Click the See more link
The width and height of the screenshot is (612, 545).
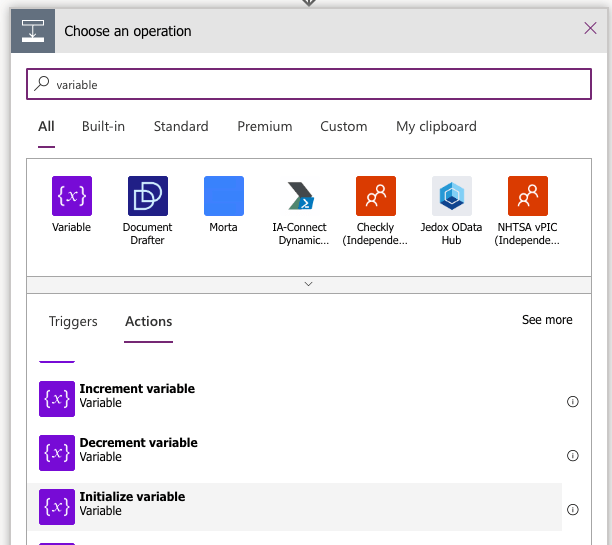point(547,320)
